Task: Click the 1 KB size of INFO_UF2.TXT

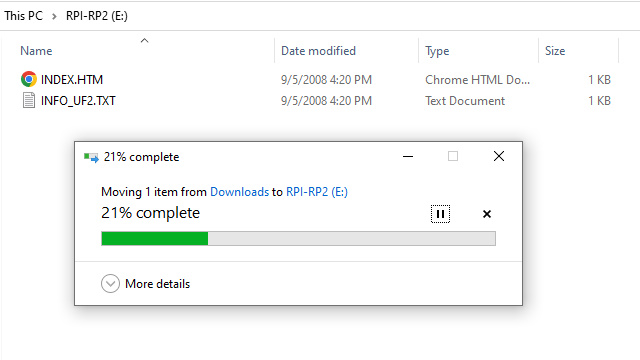Action: click(x=599, y=101)
